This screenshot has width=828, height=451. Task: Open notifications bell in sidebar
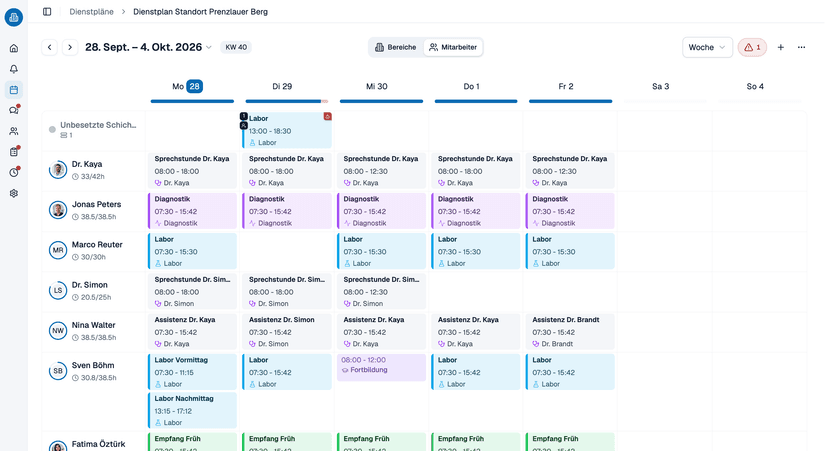pos(14,69)
